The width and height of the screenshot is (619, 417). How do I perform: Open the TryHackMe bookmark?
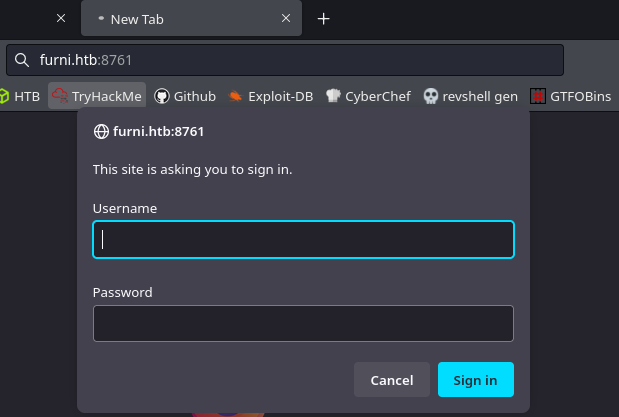pyautogui.click(x=97, y=96)
